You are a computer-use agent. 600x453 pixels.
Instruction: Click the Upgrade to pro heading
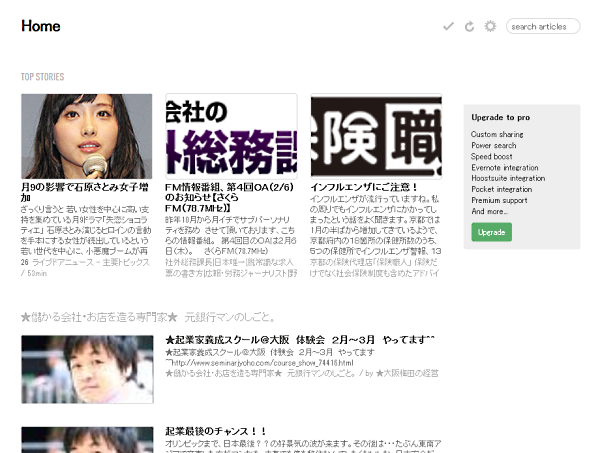pyautogui.click(x=501, y=117)
